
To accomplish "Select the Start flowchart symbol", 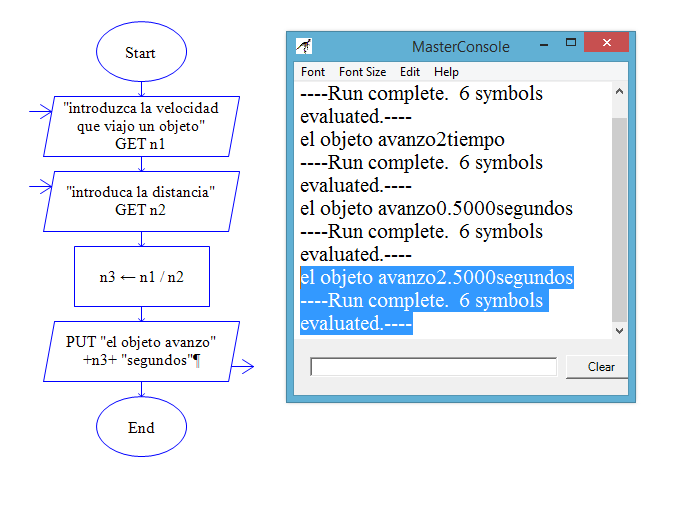I will 141,52.
